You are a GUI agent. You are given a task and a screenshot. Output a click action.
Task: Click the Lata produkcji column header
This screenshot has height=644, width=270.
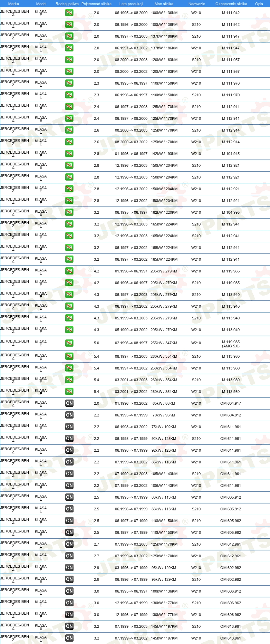pyautogui.click(x=131, y=4)
